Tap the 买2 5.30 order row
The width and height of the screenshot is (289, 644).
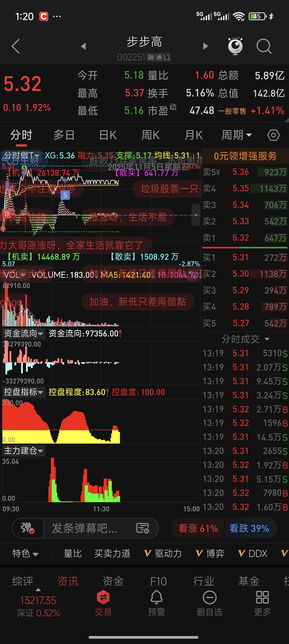pyautogui.click(x=245, y=274)
